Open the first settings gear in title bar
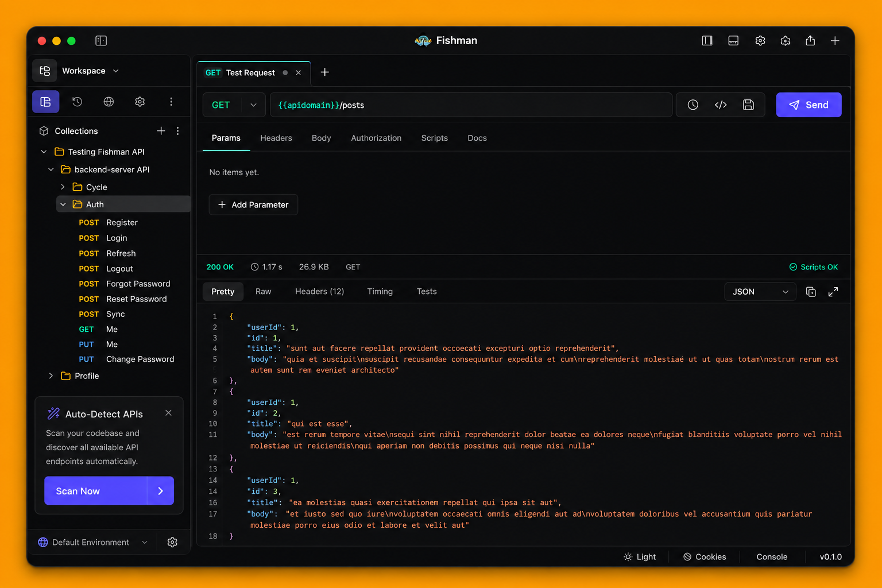The height and width of the screenshot is (588, 882). click(x=760, y=41)
